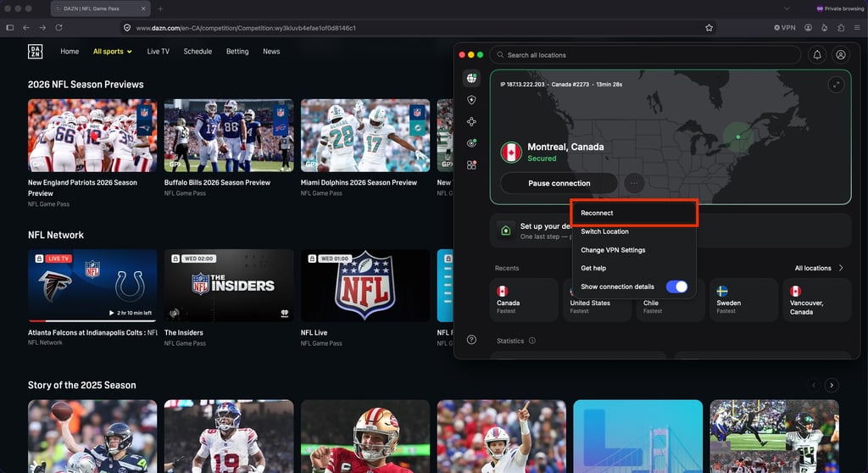
Task: Open the meshnet sidebar icon
Action: pos(471,122)
